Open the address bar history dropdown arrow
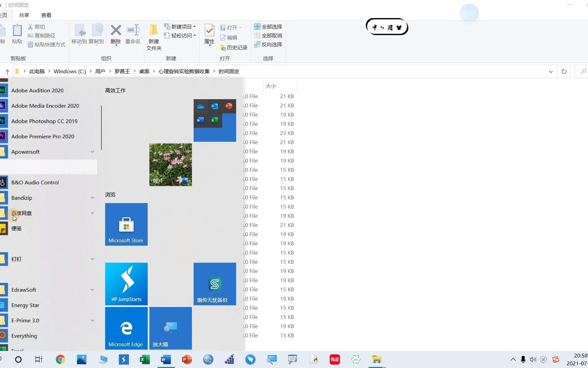588x368 pixels. click(551, 72)
